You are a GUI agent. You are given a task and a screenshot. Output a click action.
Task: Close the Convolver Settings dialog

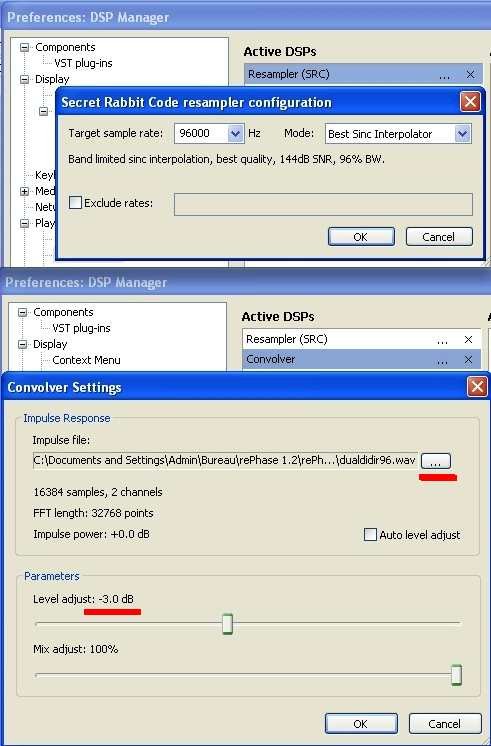477,387
